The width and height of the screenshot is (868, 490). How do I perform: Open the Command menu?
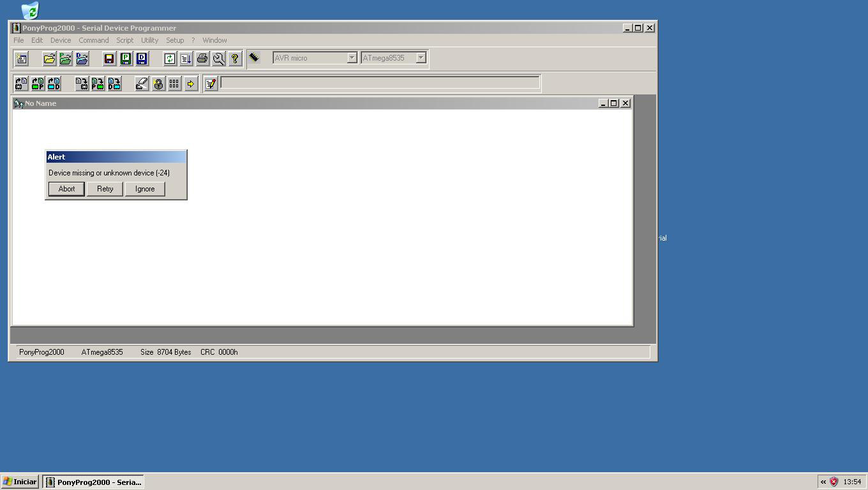94,40
